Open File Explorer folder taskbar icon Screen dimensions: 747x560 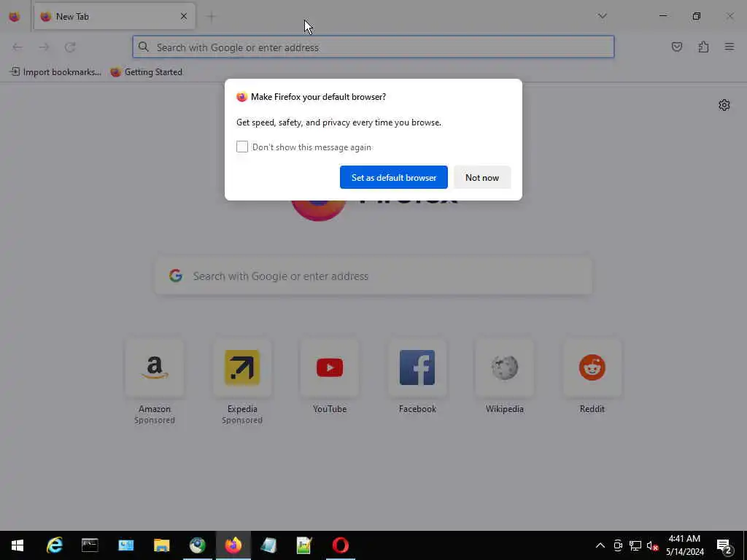click(161, 545)
